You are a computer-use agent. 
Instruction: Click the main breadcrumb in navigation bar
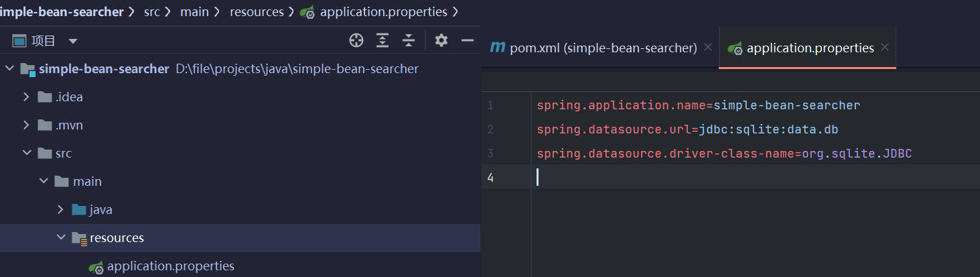coord(194,12)
